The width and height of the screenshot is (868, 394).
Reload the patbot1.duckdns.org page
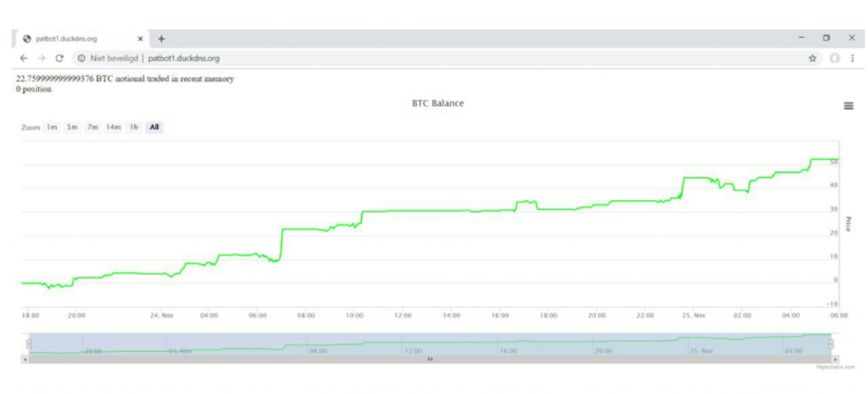[x=59, y=58]
